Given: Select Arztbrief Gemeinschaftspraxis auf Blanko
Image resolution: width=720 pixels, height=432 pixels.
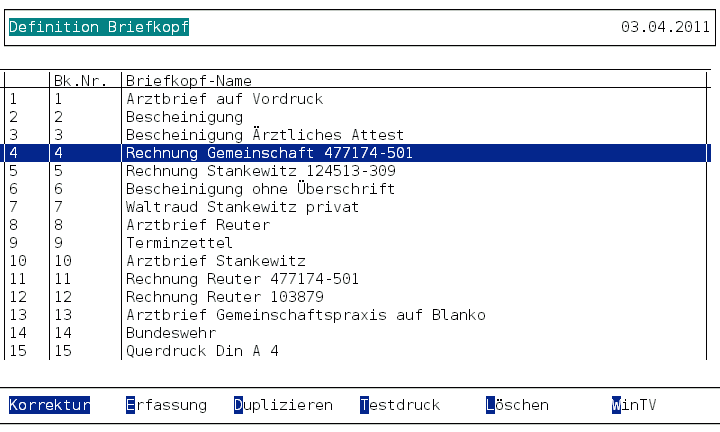Looking at the screenshot, I should (x=357, y=315).
